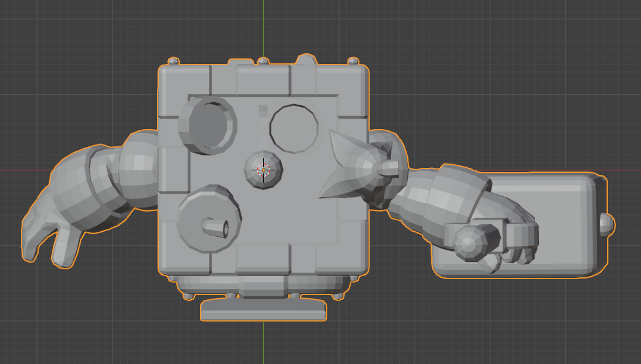Select the ball knob gripped by the right hand
Image resolution: width=641 pixels, height=364 pixels.
coord(472,240)
